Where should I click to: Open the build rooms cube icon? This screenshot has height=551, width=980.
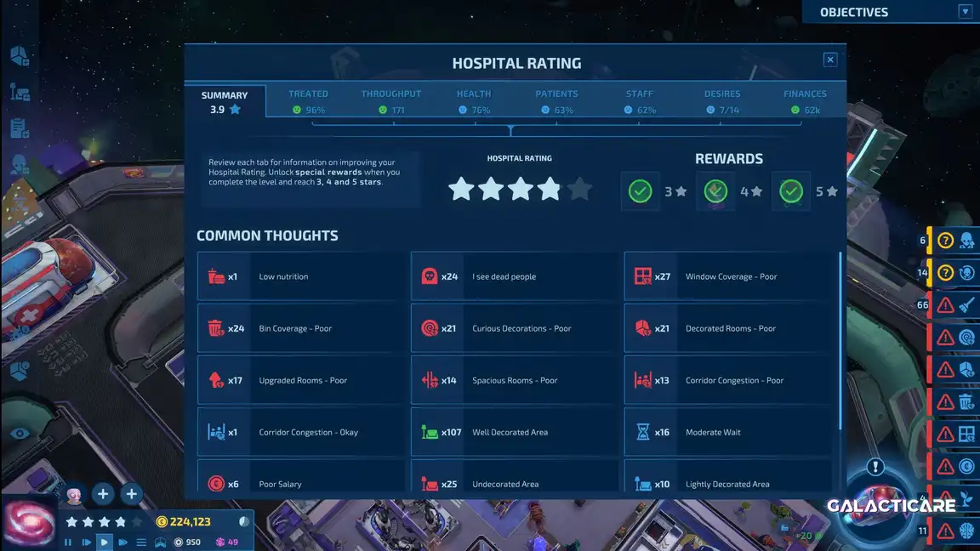point(20,56)
